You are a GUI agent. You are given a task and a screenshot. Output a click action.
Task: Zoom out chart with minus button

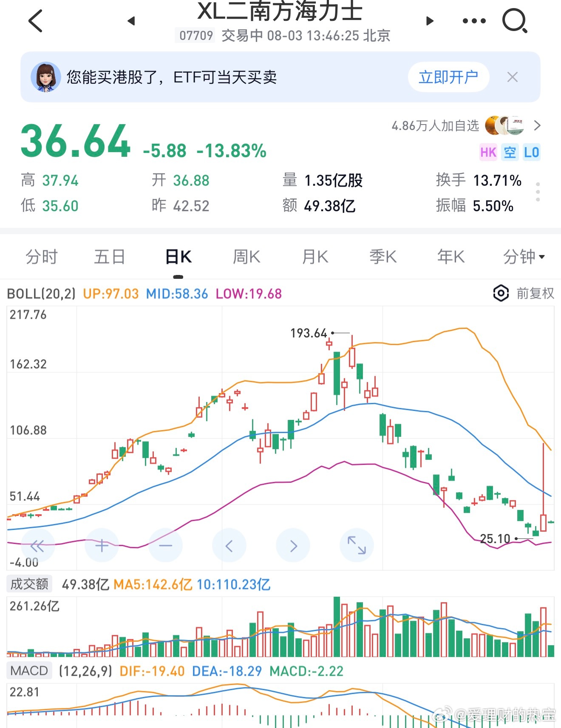(x=165, y=546)
